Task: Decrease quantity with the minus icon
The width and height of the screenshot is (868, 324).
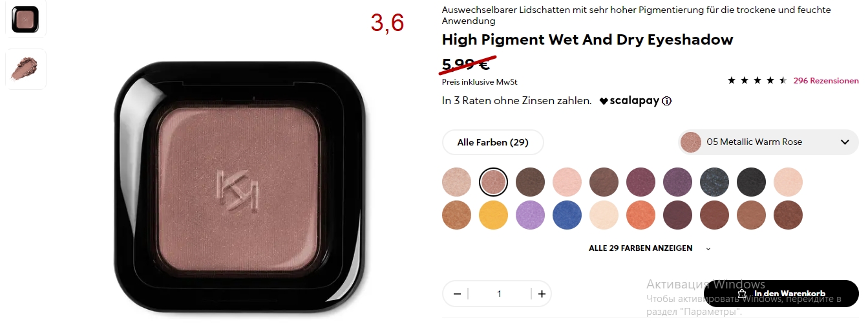Action: (457, 294)
